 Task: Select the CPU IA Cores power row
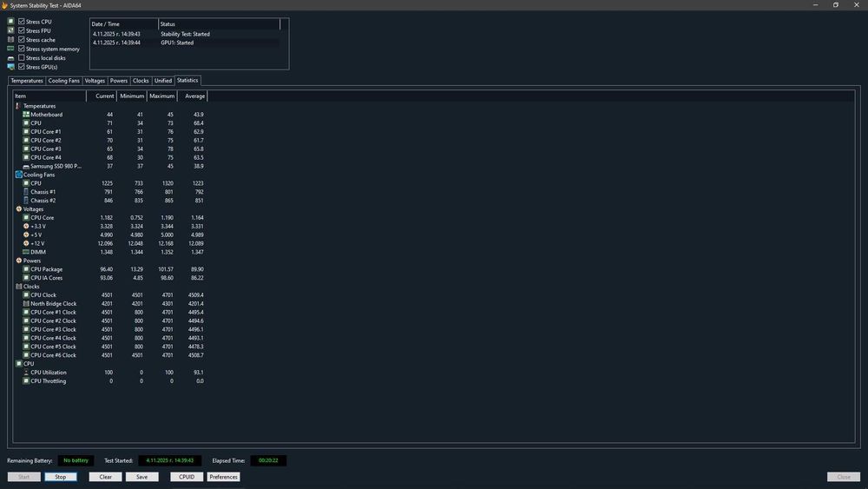tap(111, 278)
